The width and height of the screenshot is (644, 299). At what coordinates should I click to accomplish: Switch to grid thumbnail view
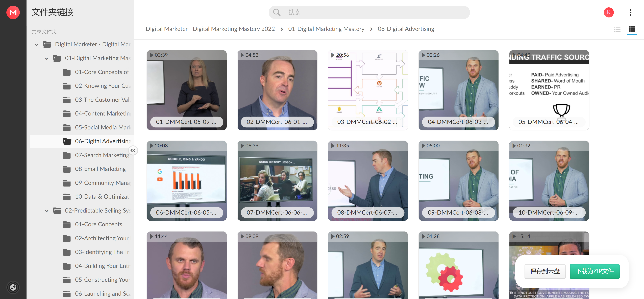tap(632, 29)
